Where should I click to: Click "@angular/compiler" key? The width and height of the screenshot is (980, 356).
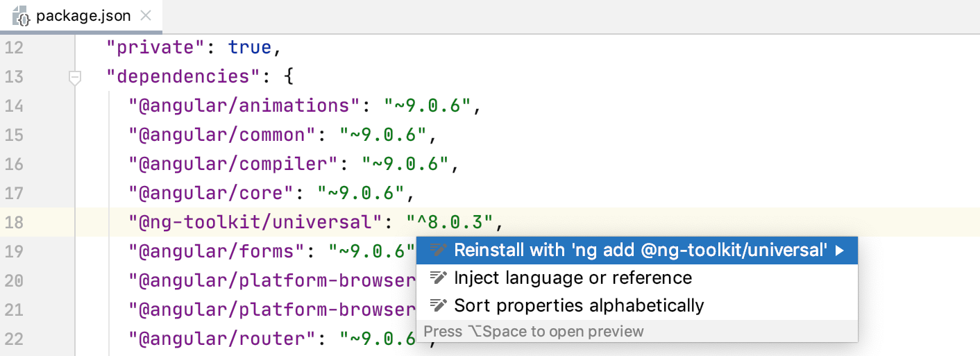pos(234,164)
